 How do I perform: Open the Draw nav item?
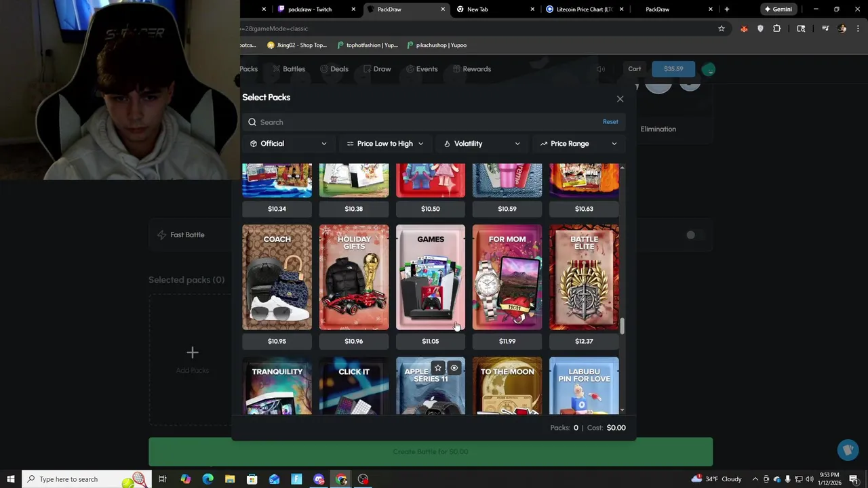click(377, 69)
